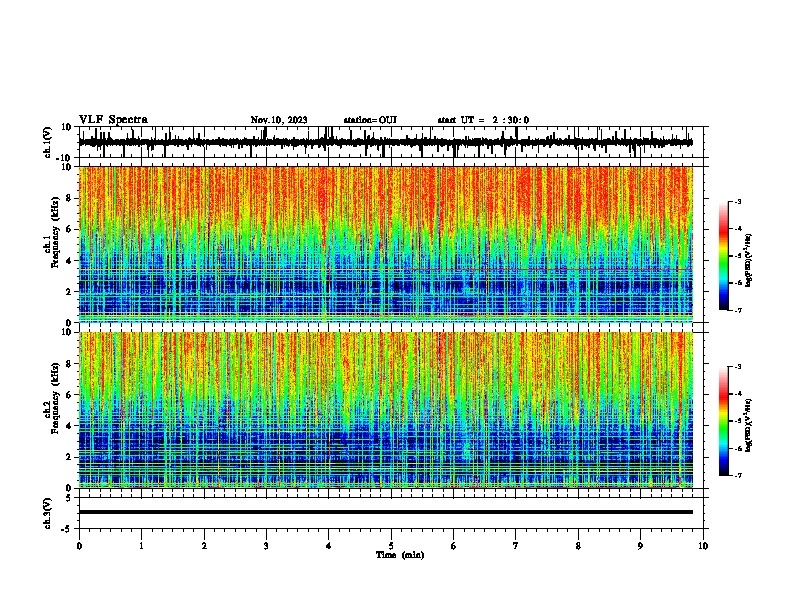Click the "4" kHz tick on ch.1 spectrogram
Viewport: 792px width, 612px height.
coord(69,261)
